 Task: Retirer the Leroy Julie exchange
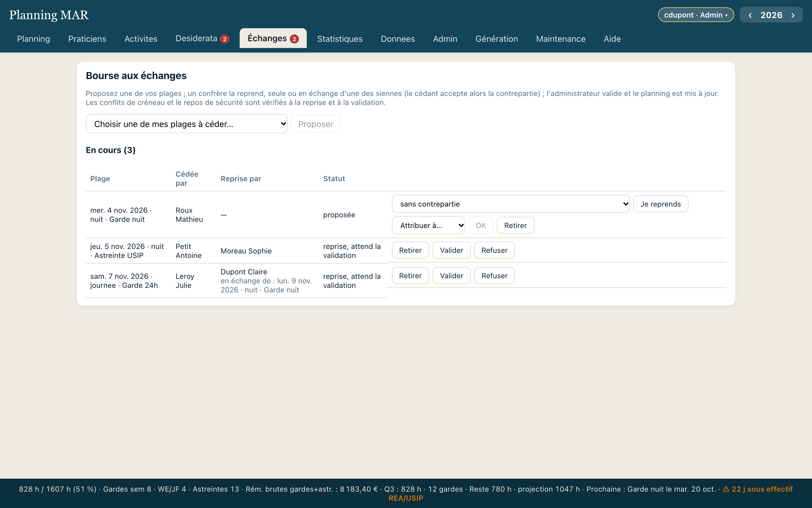click(x=410, y=275)
